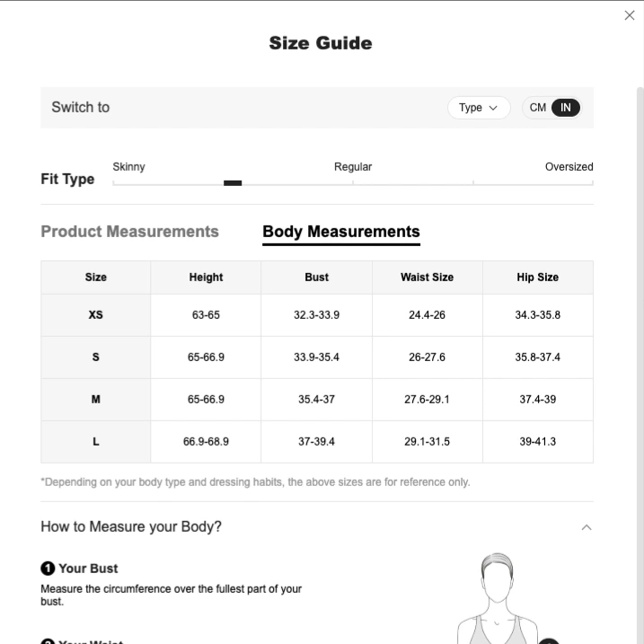The height and width of the screenshot is (644, 644).
Task: Click the Oversized fit type label
Action: 569,167
